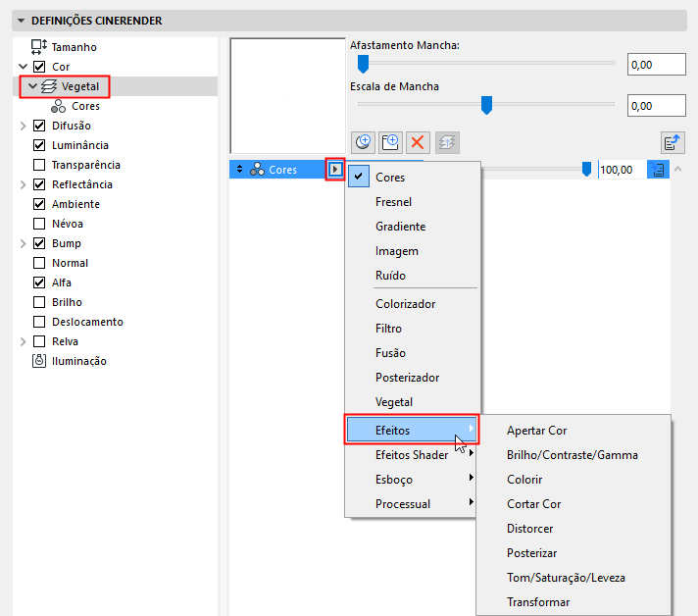This screenshot has height=616, width=698.
Task: Click the Cores layer circles icon in list
Action: (x=257, y=170)
